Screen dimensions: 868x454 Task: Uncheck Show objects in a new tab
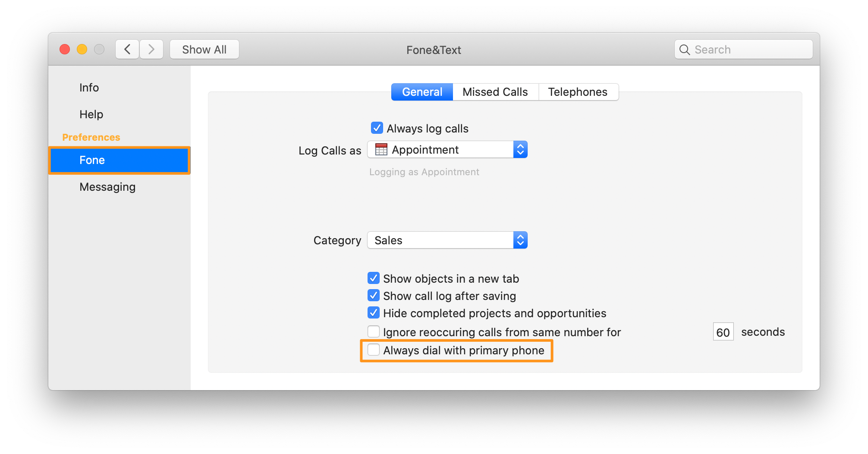(x=374, y=278)
